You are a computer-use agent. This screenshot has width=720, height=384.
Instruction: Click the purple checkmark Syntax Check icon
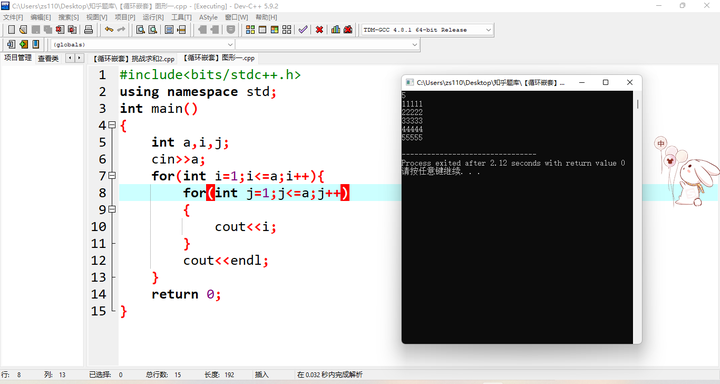[303, 29]
